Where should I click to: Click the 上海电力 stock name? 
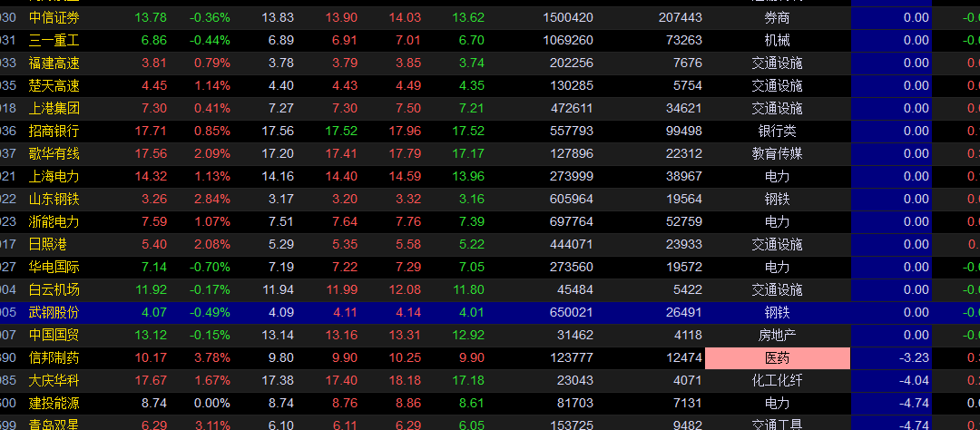point(54,176)
